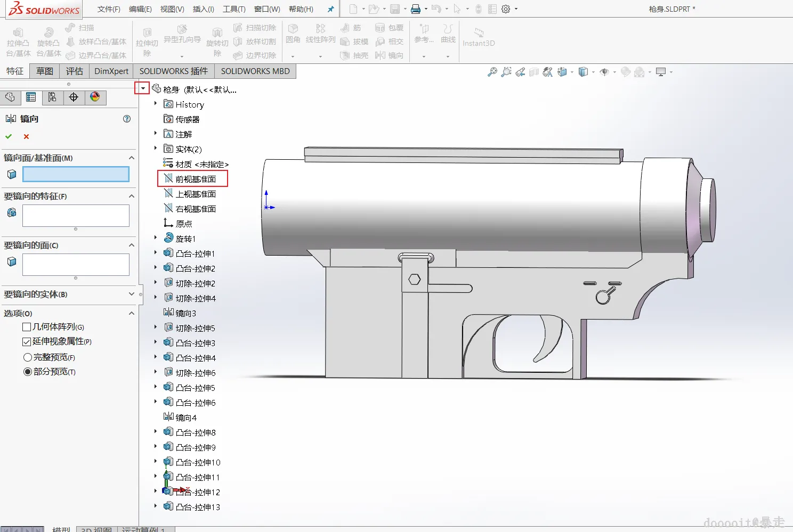The image size is (793, 532).
Task: Click the mirror help question mark icon
Action: [x=127, y=119]
